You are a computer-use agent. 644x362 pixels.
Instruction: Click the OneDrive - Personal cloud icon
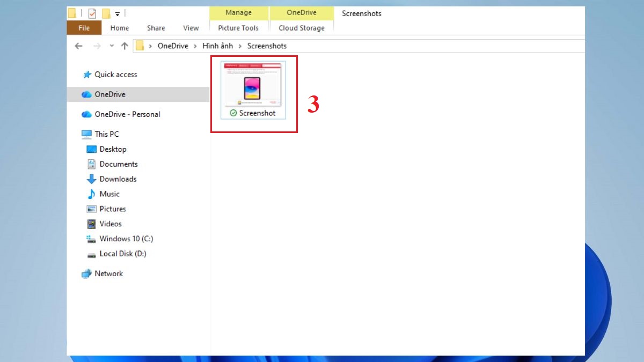click(x=86, y=114)
